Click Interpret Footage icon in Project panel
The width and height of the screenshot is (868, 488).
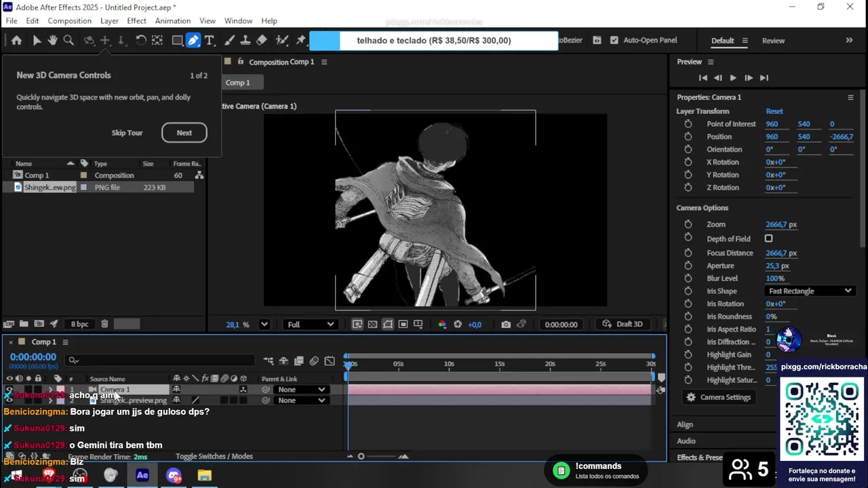9,324
